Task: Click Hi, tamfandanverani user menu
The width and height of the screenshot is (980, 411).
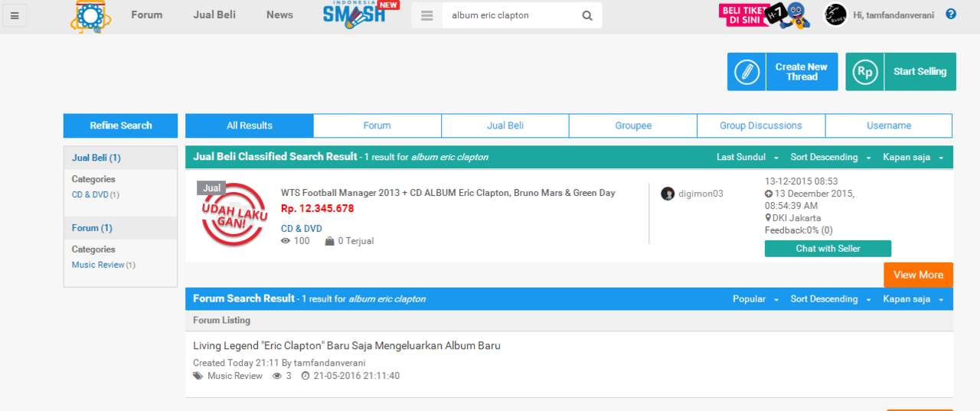Action: coord(893,15)
